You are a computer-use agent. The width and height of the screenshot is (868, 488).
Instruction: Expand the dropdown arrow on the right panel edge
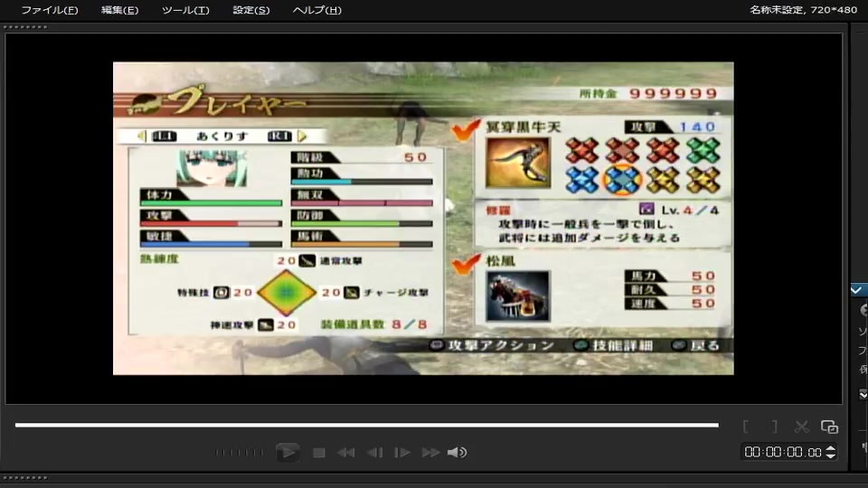[863, 394]
